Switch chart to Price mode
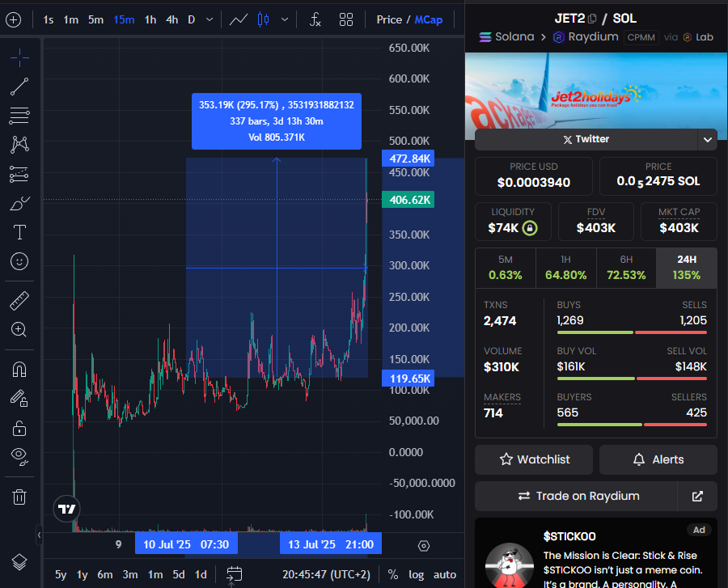This screenshot has height=588, width=728. (x=389, y=20)
